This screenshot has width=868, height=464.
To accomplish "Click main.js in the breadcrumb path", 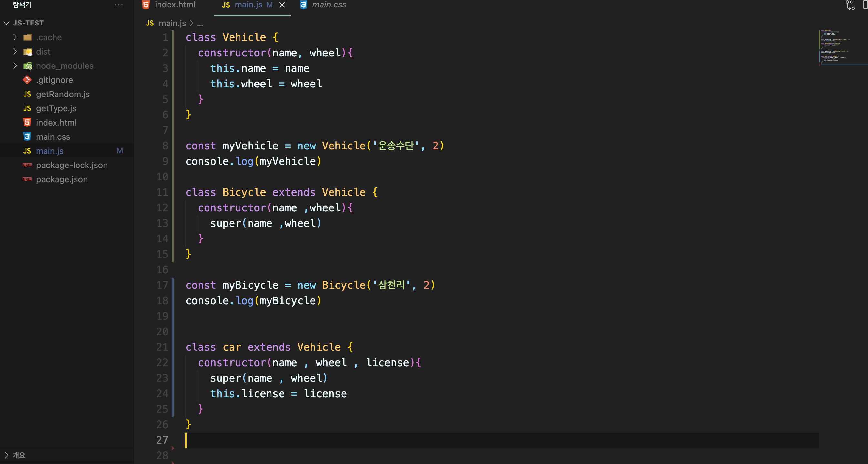I will (x=172, y=23).
